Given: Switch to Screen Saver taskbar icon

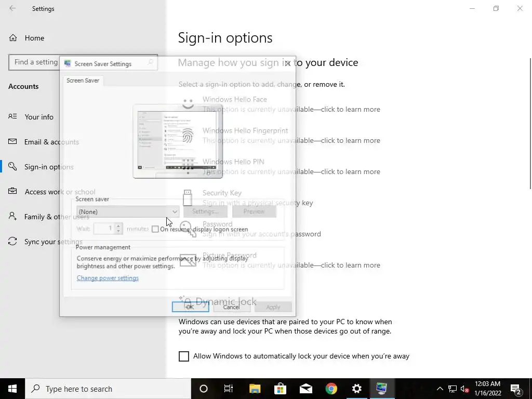Looking at the screenshot, I should click(x=382, y=389).
